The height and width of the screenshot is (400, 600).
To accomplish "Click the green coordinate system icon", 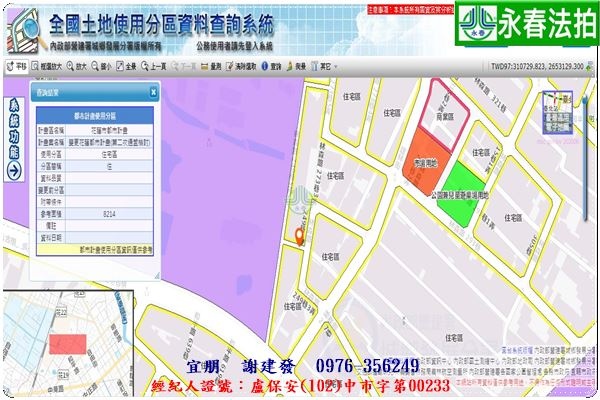I will click(589, 66).
